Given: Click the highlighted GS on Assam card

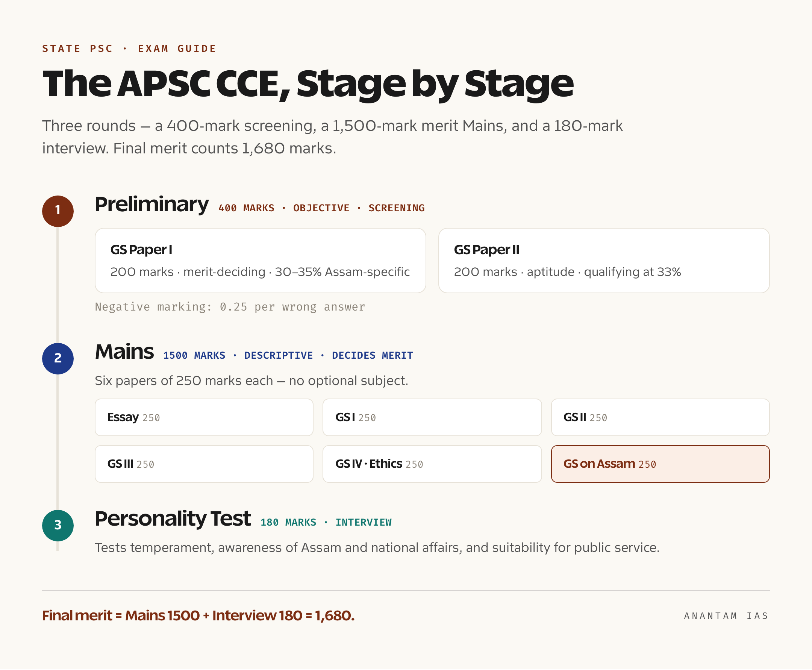Looking at the screenshot, I should [661, 464].
